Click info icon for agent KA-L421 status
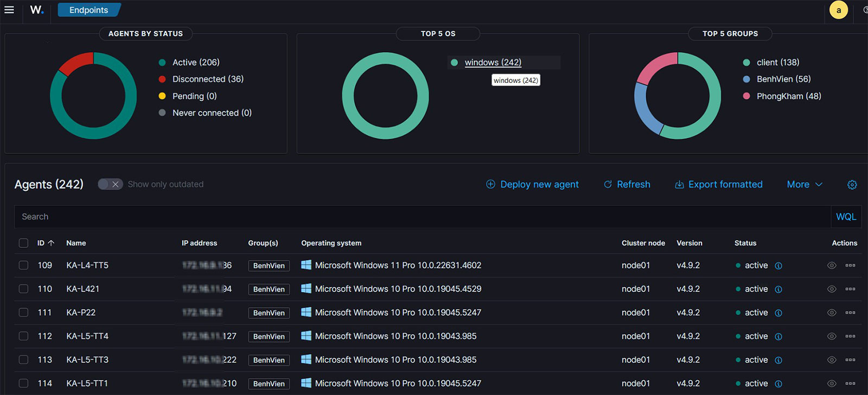The height and width of the screenshot is (395, 868). 778,289
